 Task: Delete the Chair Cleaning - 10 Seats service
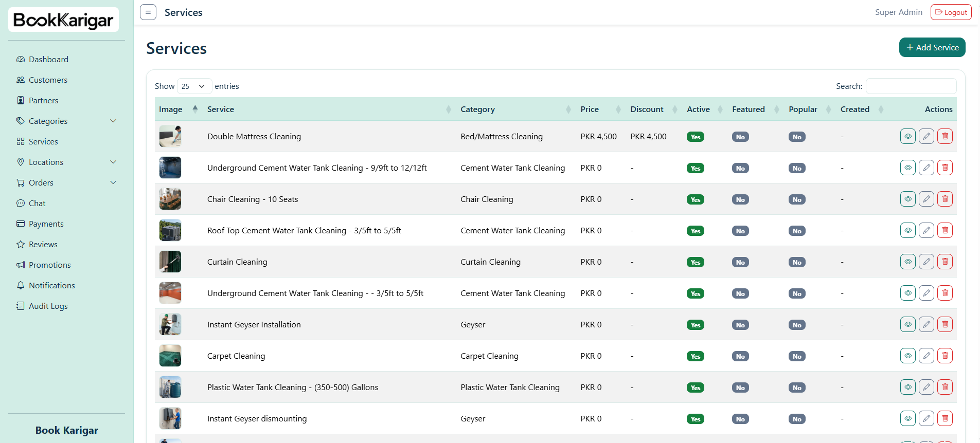pyautogui.click(x=945, y=199)
